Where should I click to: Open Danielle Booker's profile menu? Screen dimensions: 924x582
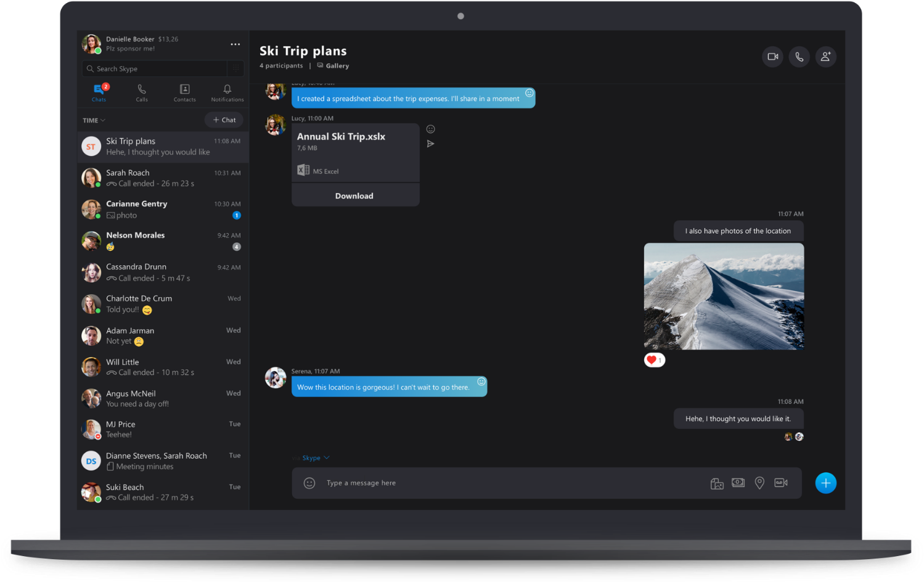pos(235,44)
